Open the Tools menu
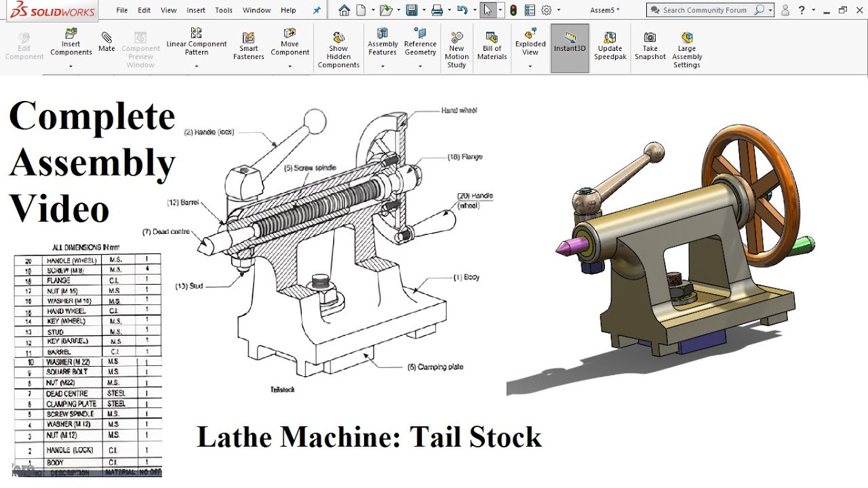 coord(224,10)
